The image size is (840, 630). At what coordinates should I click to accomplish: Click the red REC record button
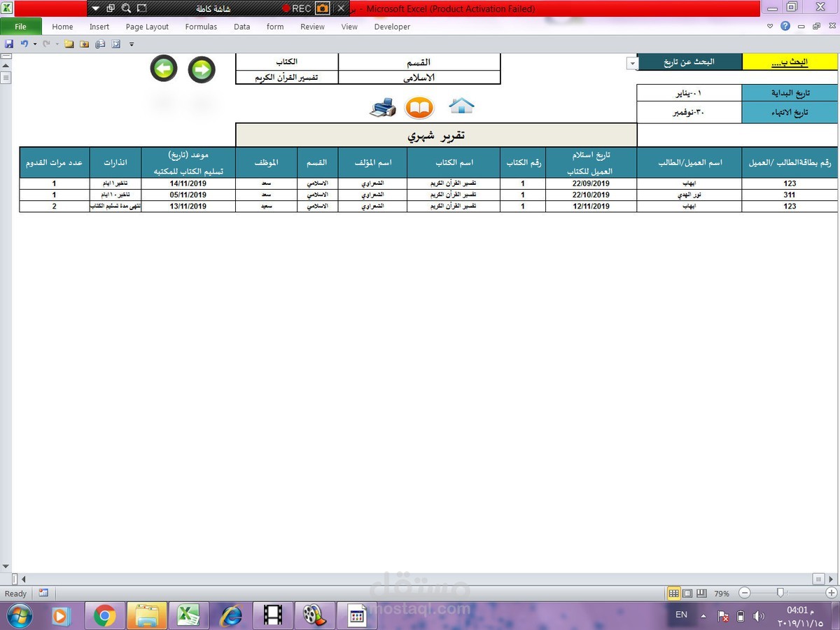[x=297, y=8]
